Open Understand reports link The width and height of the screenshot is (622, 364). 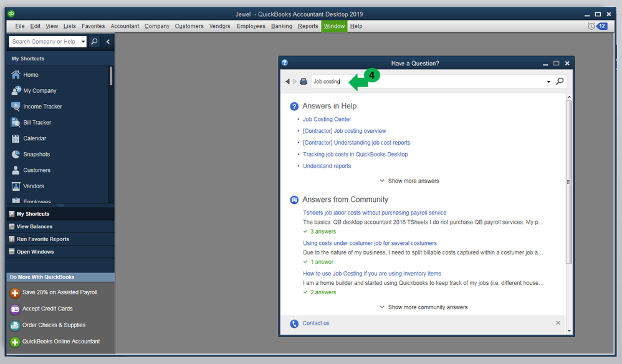click(327, 166)
